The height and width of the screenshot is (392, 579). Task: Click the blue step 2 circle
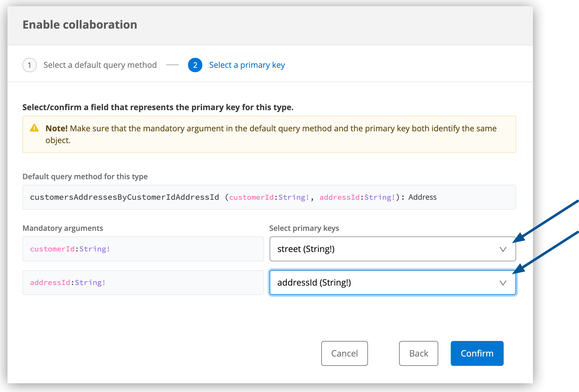click(x=195, y=65)
